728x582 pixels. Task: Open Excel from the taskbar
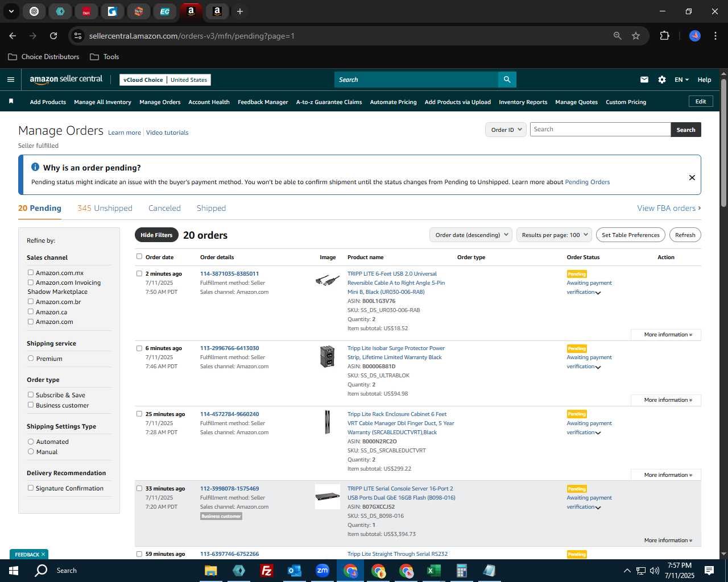433,571
